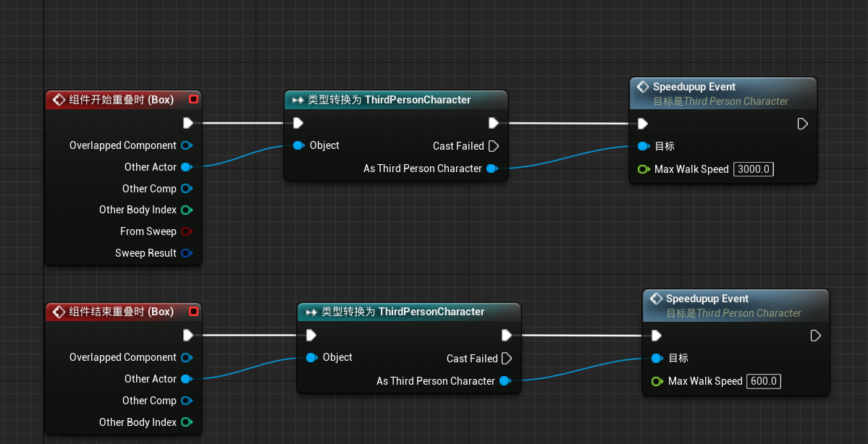Image resolution: width=868 pixels, height=444 pixels.
Task: Click the Overlapped Component pin on 组件开始重叠时 node
Action: point(187,145)
